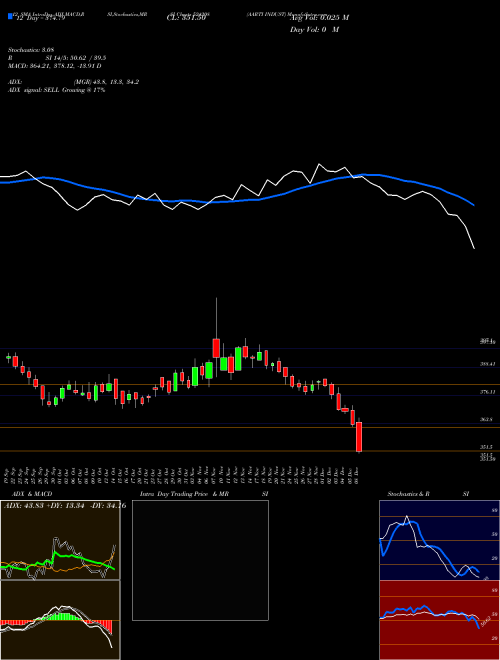Select the Stochastics: 3.68 value line
The height and width of the screenshot is (660, 500).
[x=31, y=50]
